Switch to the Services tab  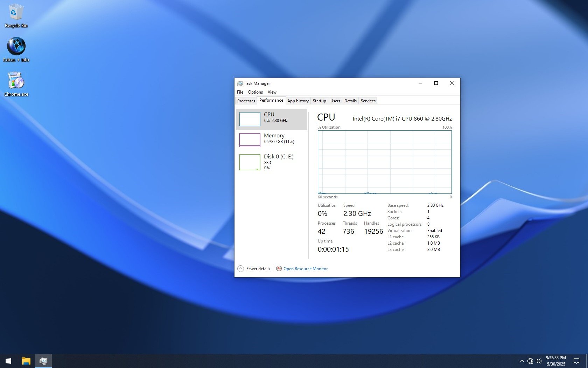click(368, 101)
